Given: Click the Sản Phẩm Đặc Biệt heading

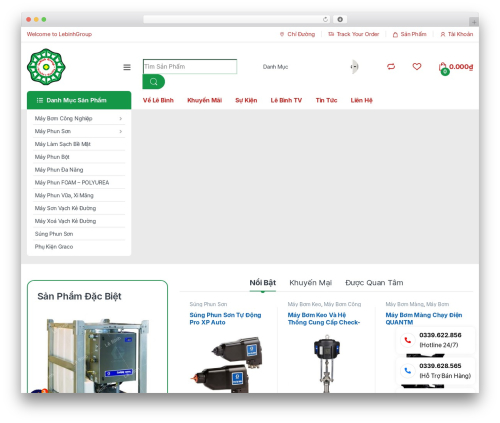Looking at the screenshot, I should click(79, 296).
